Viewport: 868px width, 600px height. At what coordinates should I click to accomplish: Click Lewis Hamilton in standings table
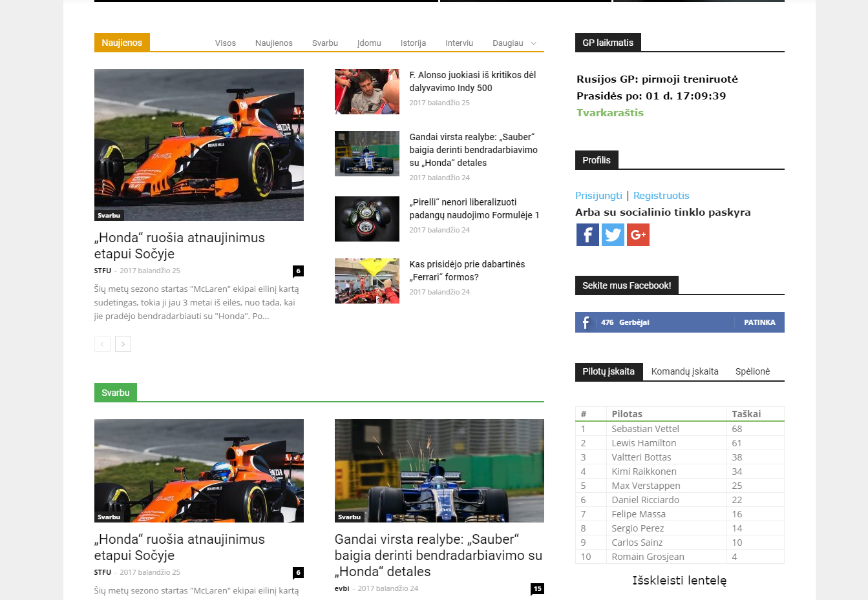click(x=644, y=443)
